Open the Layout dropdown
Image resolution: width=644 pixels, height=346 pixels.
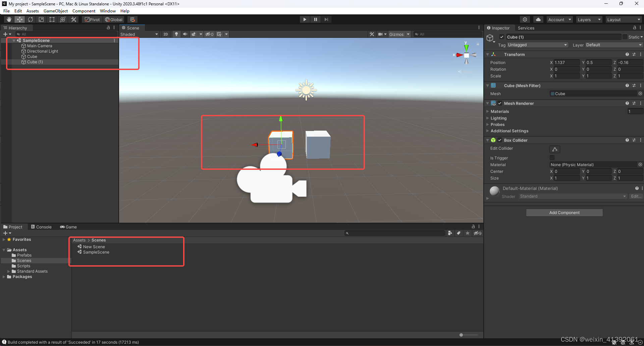[623, 19]
